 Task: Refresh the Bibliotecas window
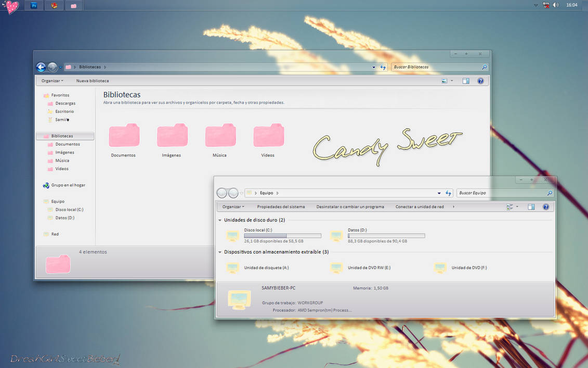(x=383, y=67)
